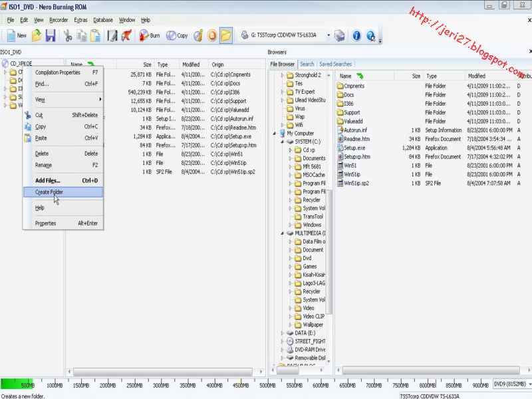
Task: Expand the Cd xp folder node
Action: pyautogui.click(x=290, y=150)
